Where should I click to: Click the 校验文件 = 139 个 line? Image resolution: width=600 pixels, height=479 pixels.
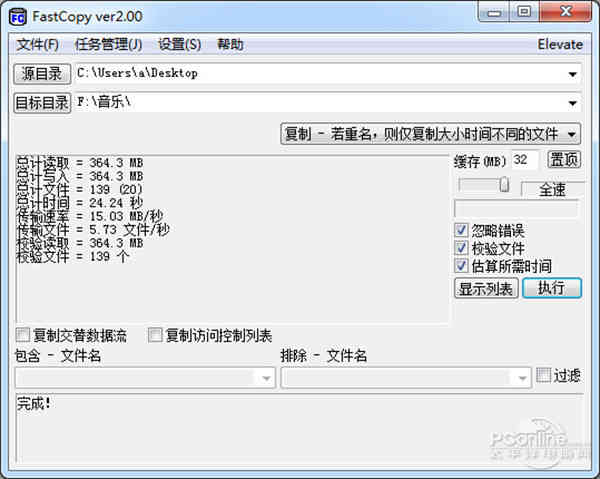[73, 256]
